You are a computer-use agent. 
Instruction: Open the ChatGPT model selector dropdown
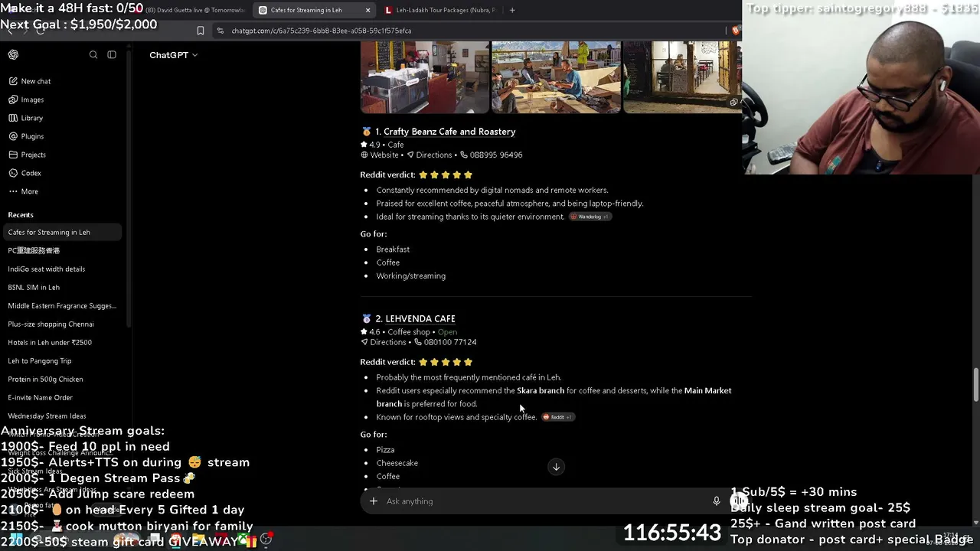[x=174, y=55]
